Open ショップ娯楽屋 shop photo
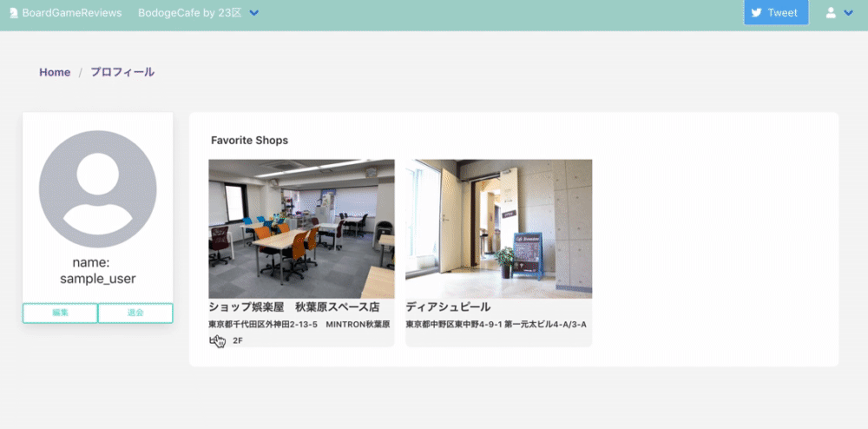868x429 pixels. [x=301, y=229]
